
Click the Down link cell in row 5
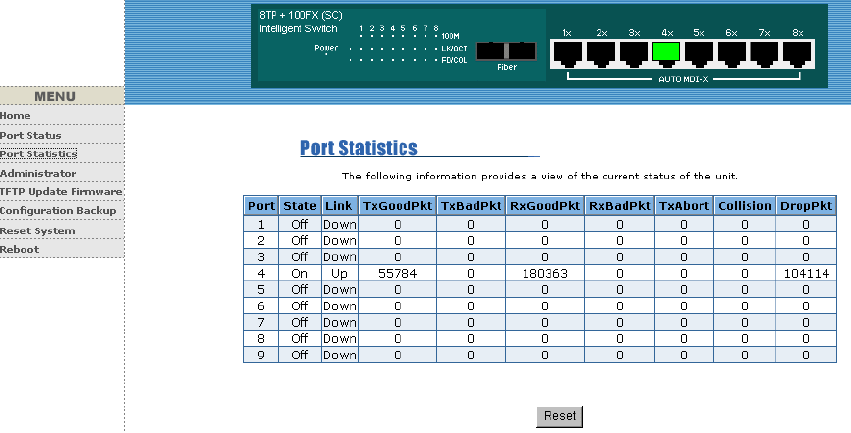pyautogui.click(x=339, y=290)
